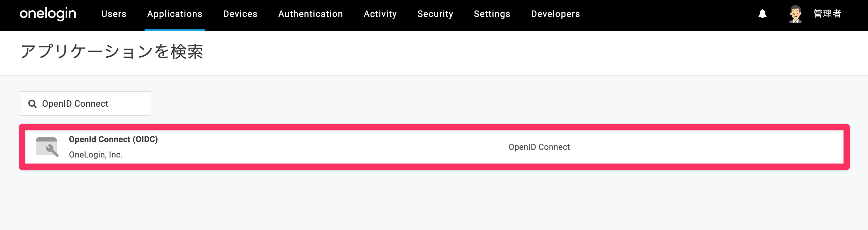Open the Activity menu

pos(380,14)
